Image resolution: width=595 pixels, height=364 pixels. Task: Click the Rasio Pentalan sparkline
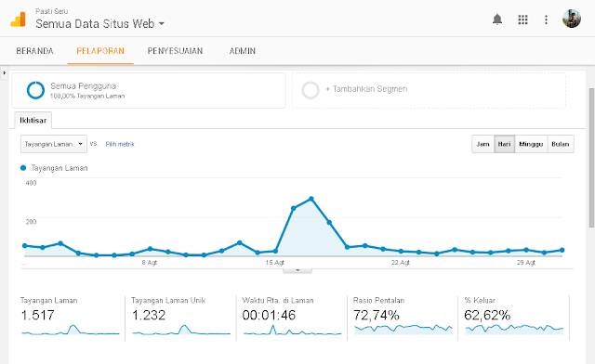click(x=403, y=329)
